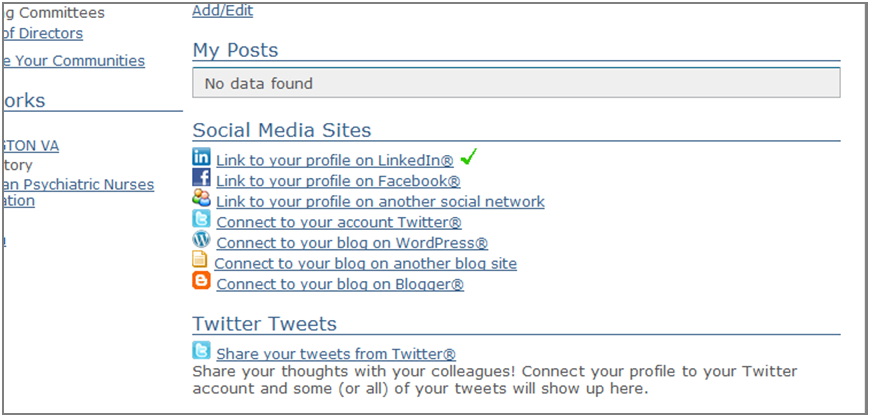The image size is (870, 417).
Task: Select Share your tweets from Twitter
Action: tap(336, 354)
